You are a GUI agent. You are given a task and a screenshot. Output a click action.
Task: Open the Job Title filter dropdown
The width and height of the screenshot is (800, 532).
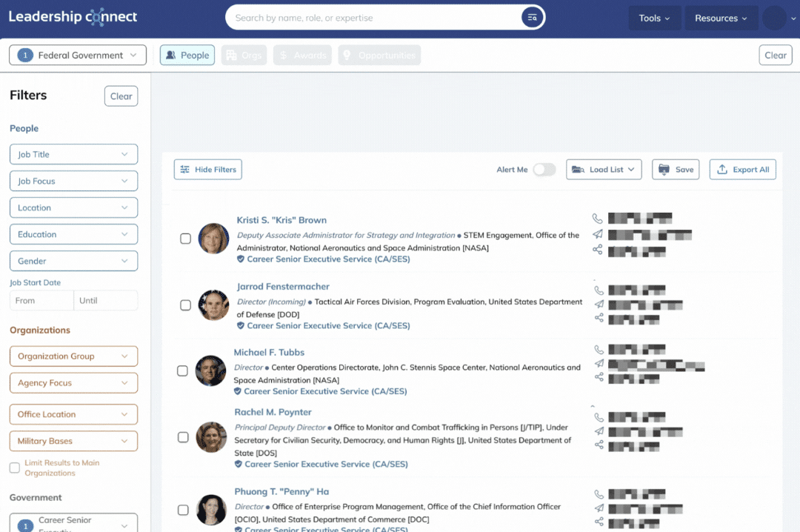pos(73,154)
